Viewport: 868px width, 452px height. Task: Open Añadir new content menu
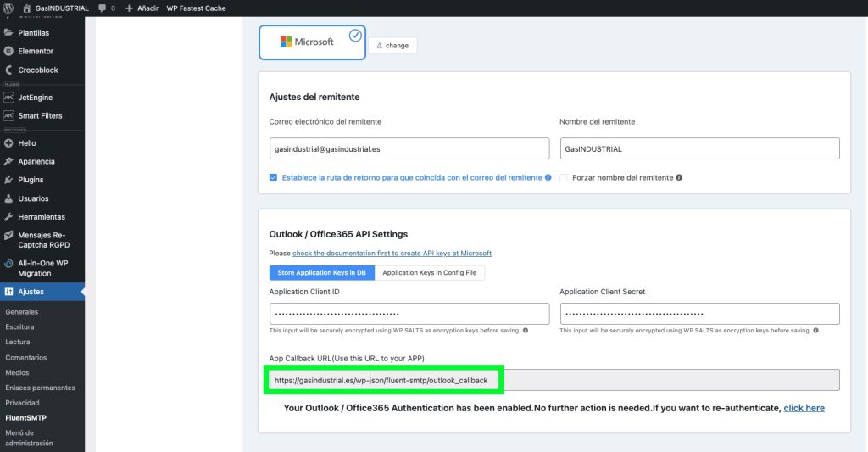click(142, 8)
